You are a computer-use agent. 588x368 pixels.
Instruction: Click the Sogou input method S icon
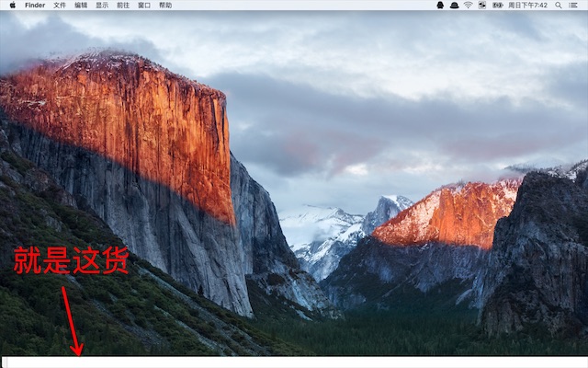pyautogui.click(x=481, y=5)
